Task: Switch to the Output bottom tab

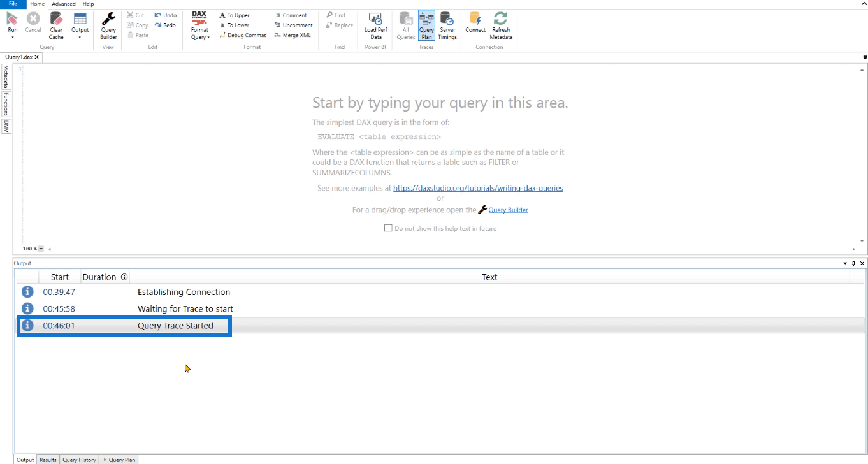Action: pyautogui.click(x=25, y=460)
